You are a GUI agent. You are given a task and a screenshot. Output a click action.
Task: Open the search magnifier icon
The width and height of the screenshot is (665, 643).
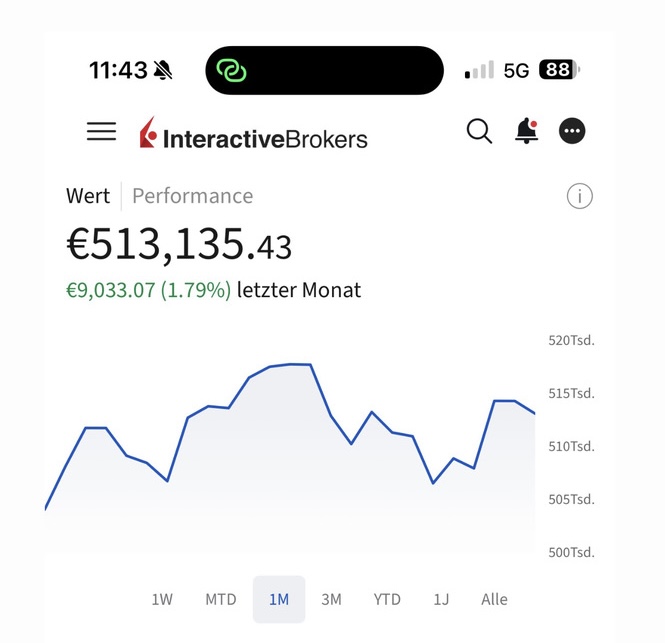coord(479,131)
